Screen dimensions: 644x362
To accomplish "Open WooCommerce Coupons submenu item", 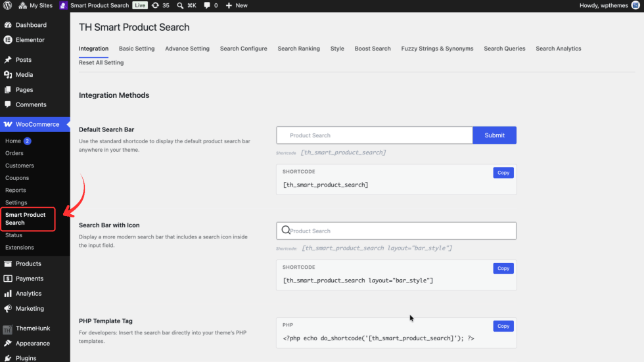I will 17,178.
